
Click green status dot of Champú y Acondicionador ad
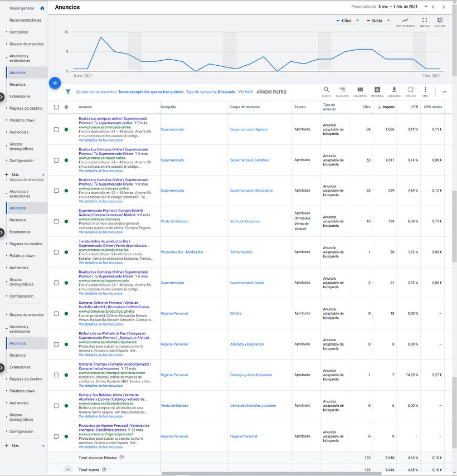click(x=66, y=375)
